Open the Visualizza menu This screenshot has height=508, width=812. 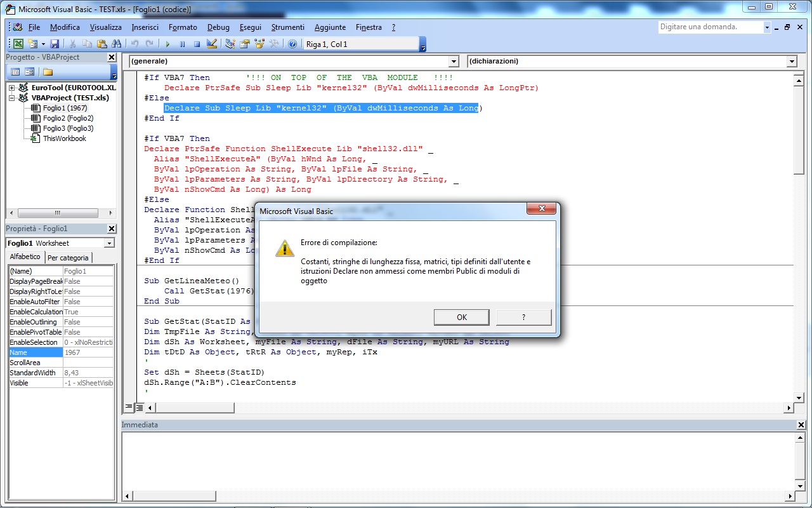point(105,27)
